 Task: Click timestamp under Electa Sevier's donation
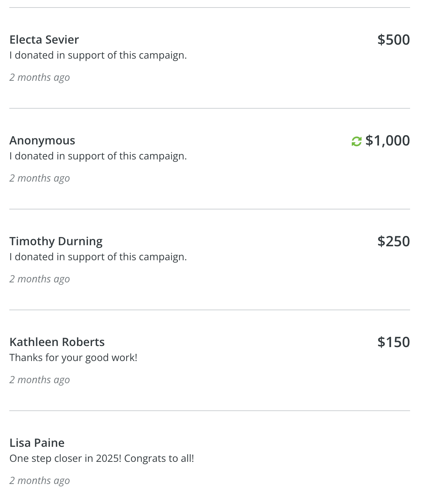pos(39,78)
